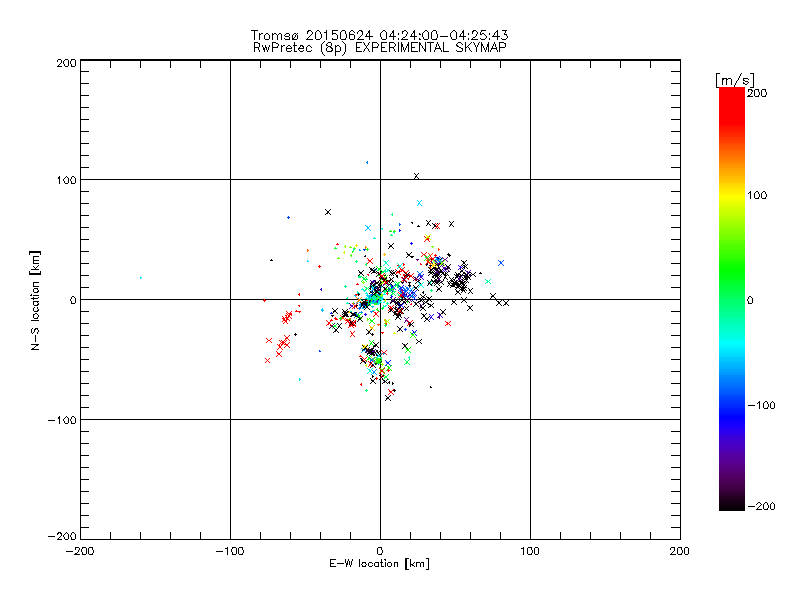Click the colorbar label "0"
This screenshot has height=600, width=800.
[x=750, y=301]
